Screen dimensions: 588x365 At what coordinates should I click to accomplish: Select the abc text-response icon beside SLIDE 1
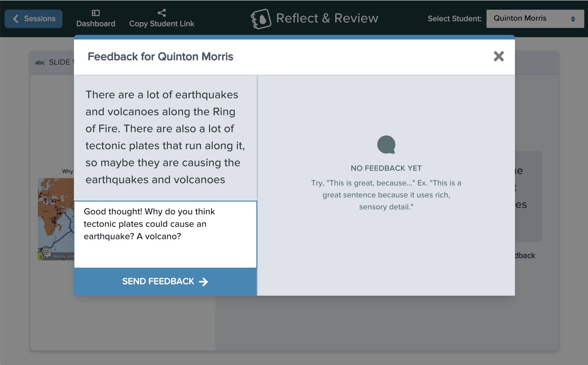[40, 62]
